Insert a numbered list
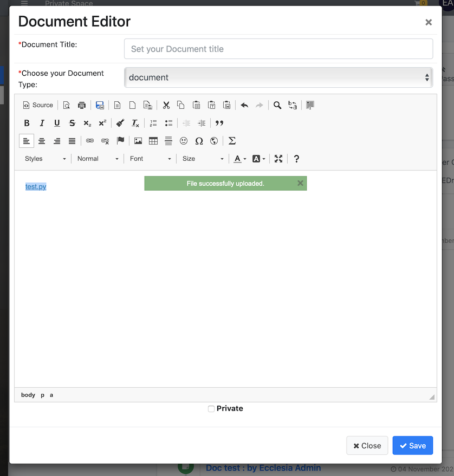454x476 pixels. (153, 123)
